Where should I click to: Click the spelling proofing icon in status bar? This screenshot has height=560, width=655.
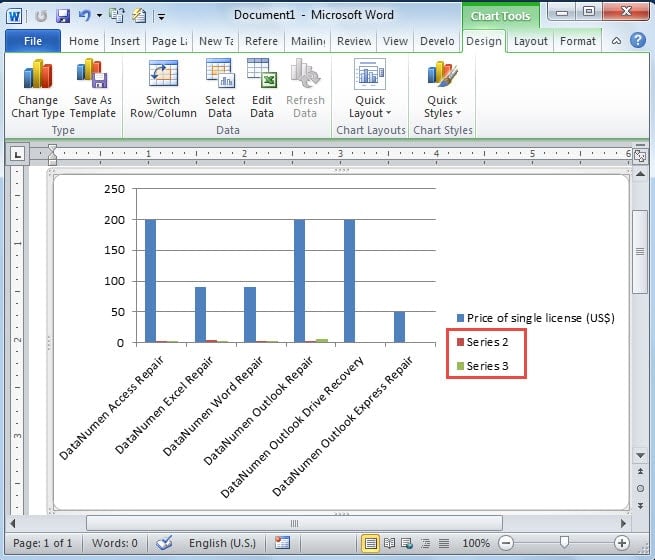point(165,543)
